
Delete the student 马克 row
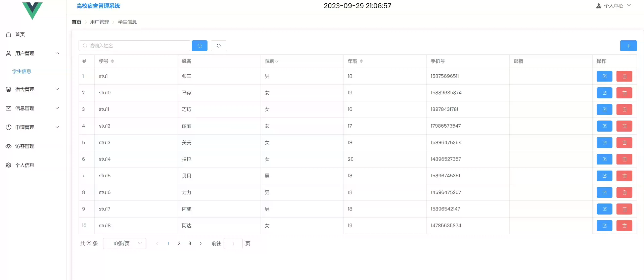(624, 93)
